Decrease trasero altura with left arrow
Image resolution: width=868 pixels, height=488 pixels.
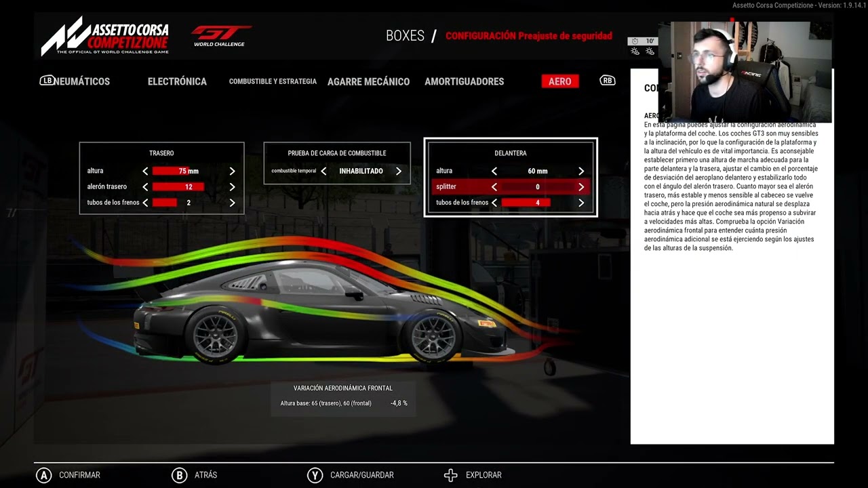(145, 171)
